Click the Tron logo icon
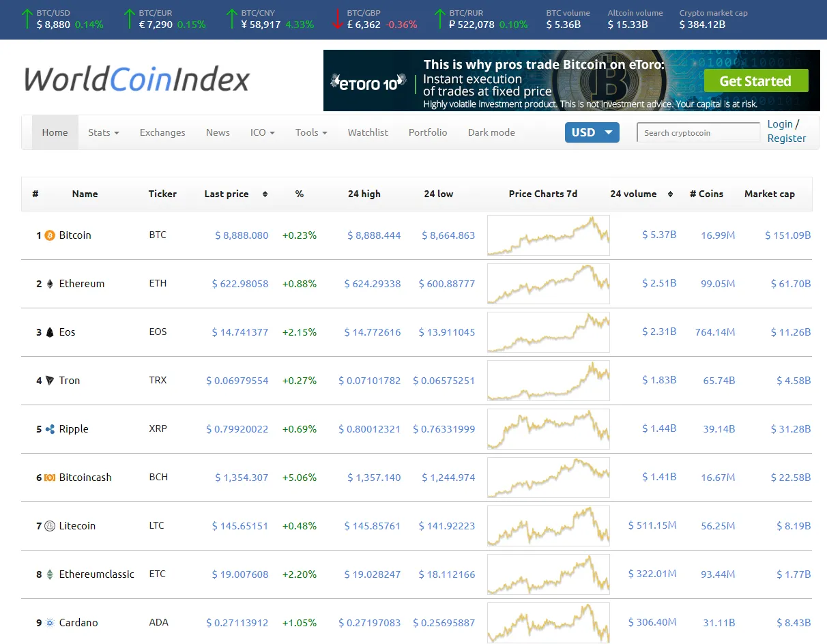The height and width of the screenshot is (644, 827). point(49,381)
